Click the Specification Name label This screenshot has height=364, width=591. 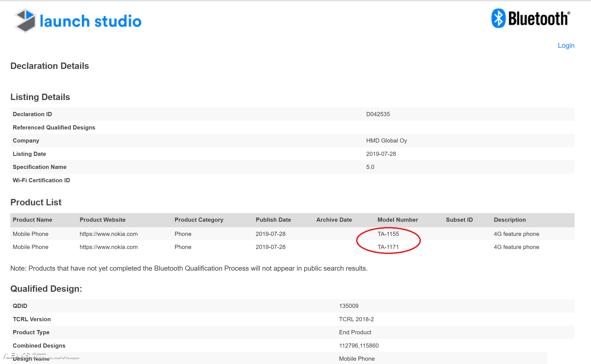coord(39,167)
